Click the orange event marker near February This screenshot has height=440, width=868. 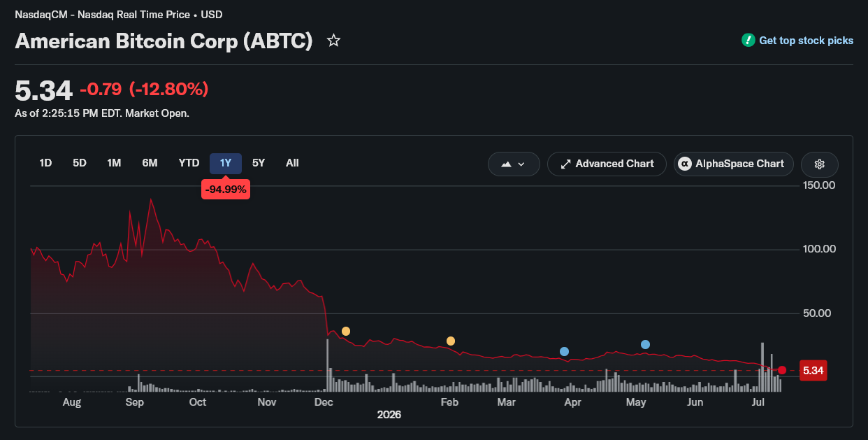(x=451, y=341)
